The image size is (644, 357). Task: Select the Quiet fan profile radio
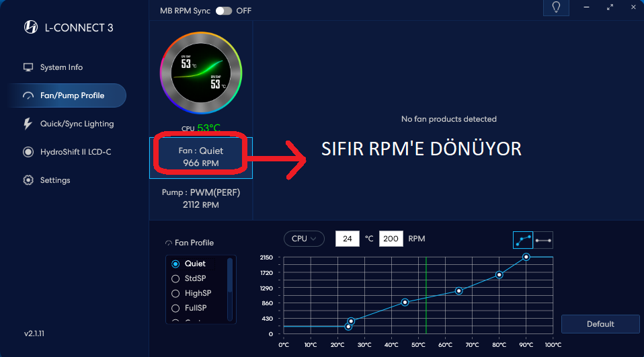click(175, 264)
